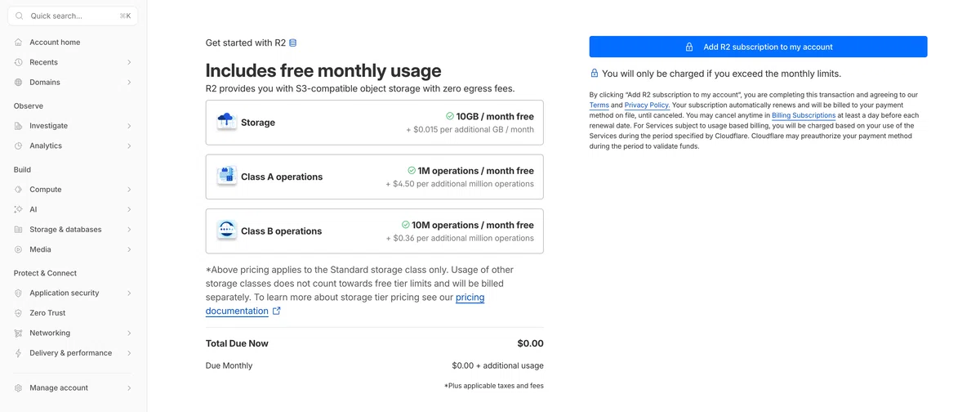The width and height of the screenshot is (980, 412).
Task: Expand Storage & databases submenu arrow
Action: pyautogui.click(x=129, y=230)
